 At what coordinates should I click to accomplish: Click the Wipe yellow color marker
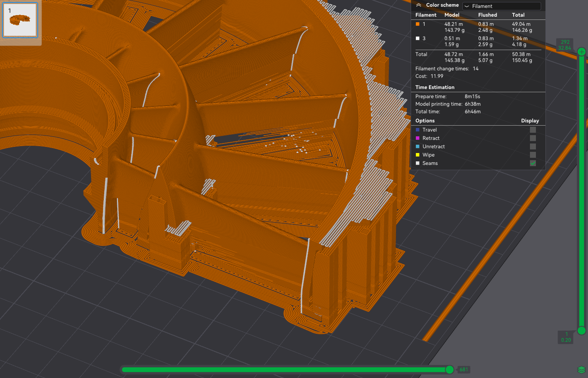click(417, 155)
